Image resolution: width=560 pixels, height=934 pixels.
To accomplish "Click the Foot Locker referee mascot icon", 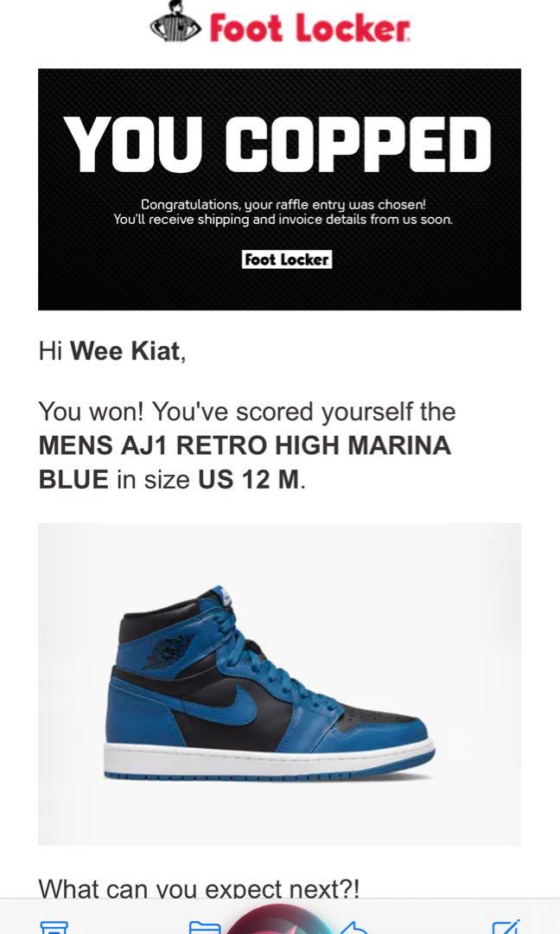I will pyautogui.click(x=175, y=22).
